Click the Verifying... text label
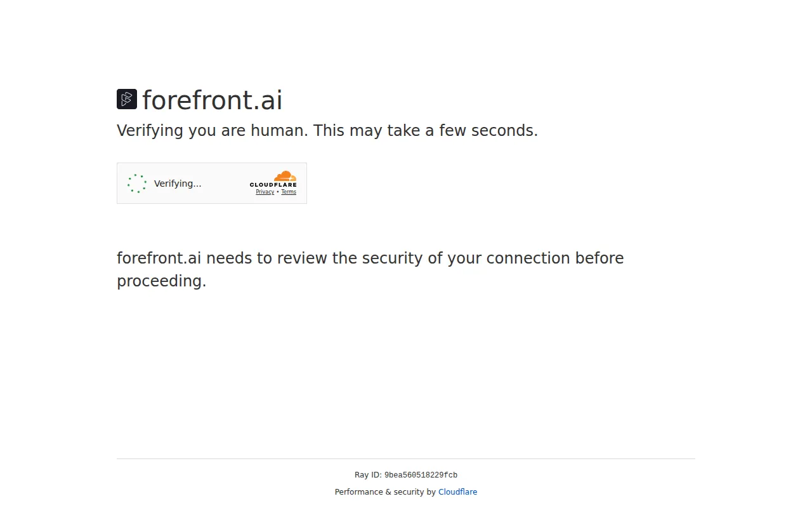Screen dimensions: 812x508 (x=178, y=184)
